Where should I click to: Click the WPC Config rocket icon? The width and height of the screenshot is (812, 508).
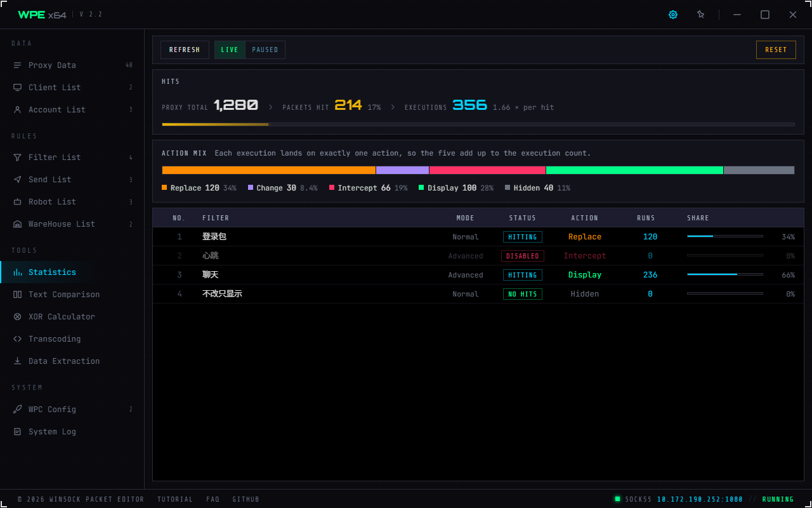pos(17,410)
